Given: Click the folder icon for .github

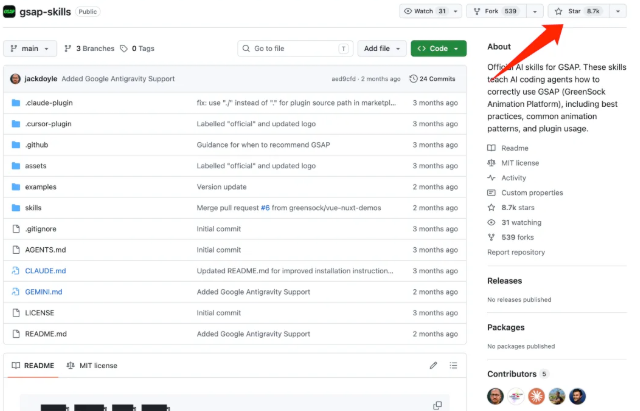Looking at the screenshot, I should [16, 145].
